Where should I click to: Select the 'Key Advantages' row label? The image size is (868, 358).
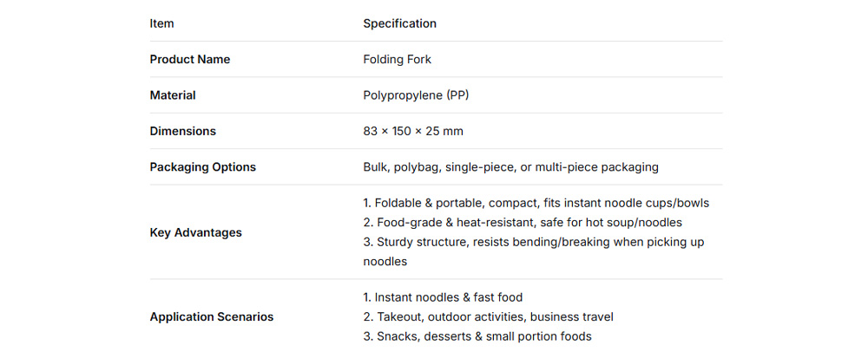(195, 232)
